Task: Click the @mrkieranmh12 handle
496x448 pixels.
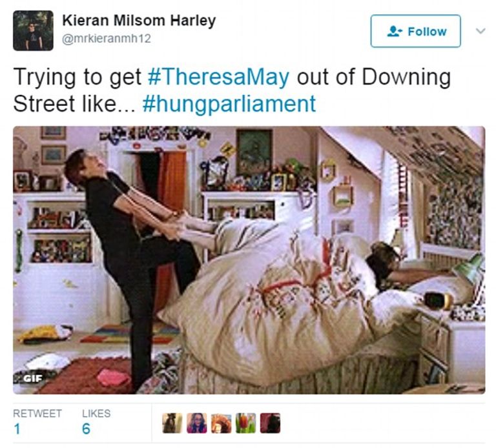Action: (x=107, y=39)
